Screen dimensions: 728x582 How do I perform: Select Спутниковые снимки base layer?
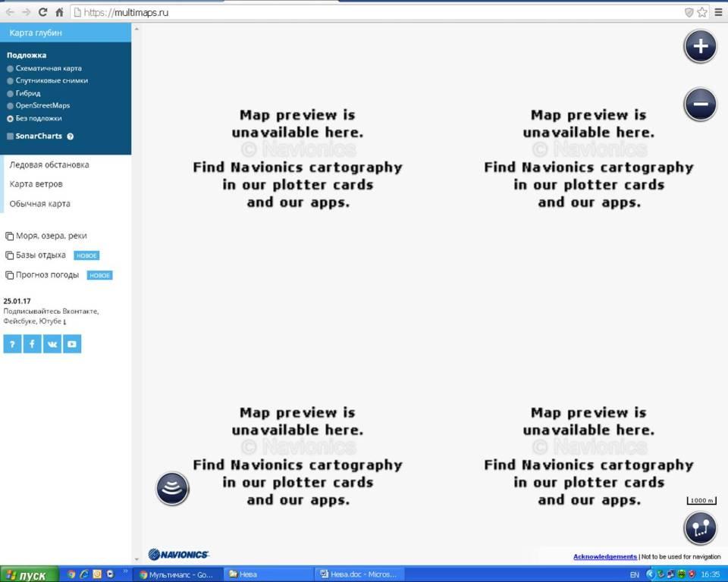coord(11,80)
